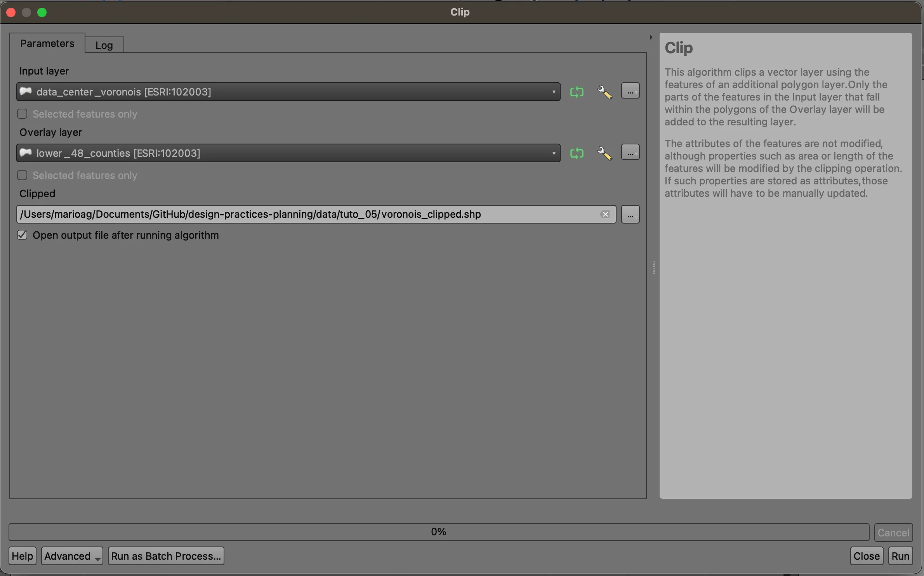Expand Advanced options menu
The height and width of the screenshot is (576, 924).
click(x=70, y=555)
